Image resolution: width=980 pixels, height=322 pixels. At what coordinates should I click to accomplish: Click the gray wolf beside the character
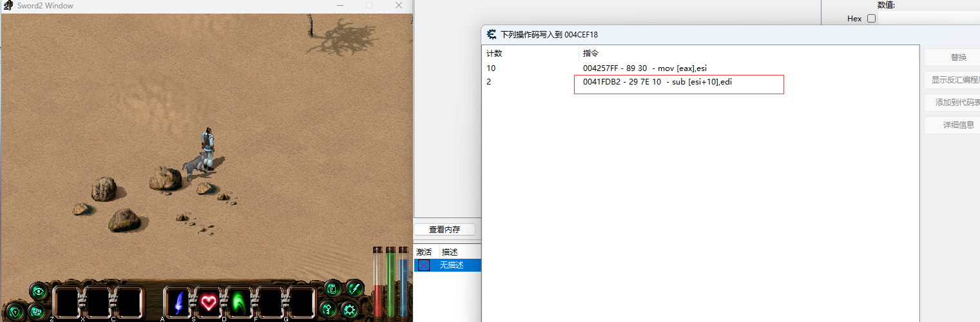[x=194, y=166]
